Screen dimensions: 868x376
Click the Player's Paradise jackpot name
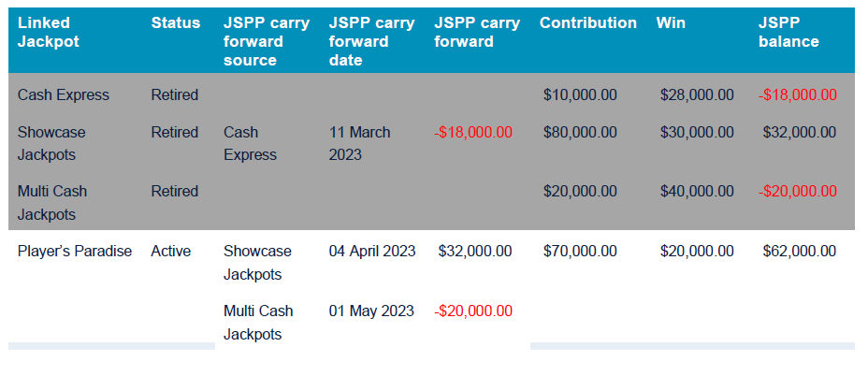[75, 251]
